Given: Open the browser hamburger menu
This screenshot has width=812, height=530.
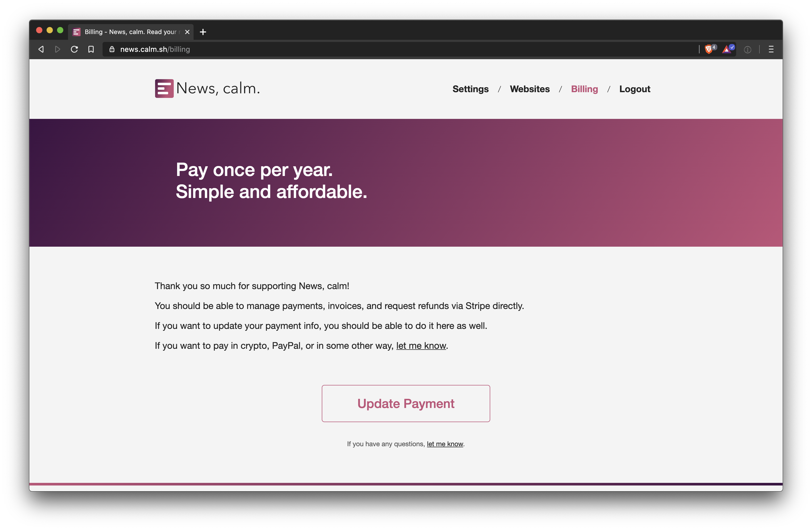Looking at the screenshot, I should (x=771, y=49).
